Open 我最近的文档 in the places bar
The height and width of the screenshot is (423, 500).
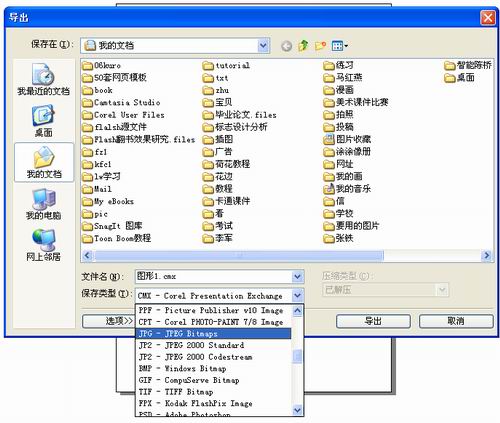[43, 79]
